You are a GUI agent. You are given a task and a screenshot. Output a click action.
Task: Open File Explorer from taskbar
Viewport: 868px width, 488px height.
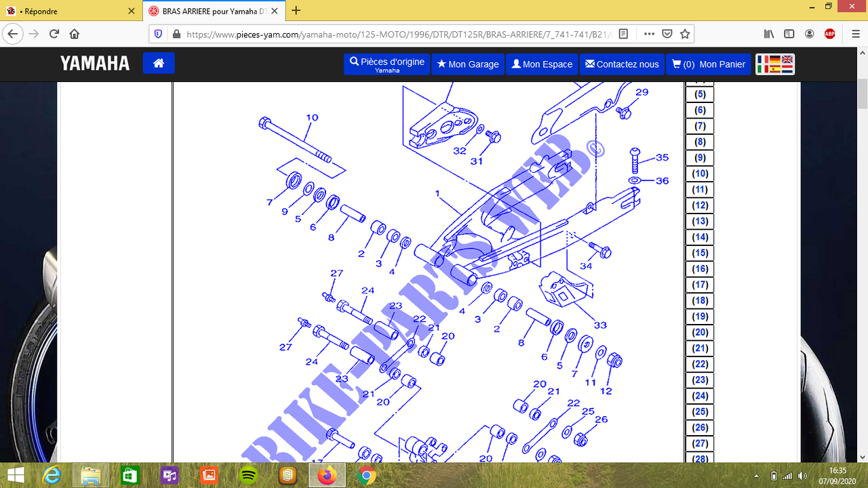(90, 476)
